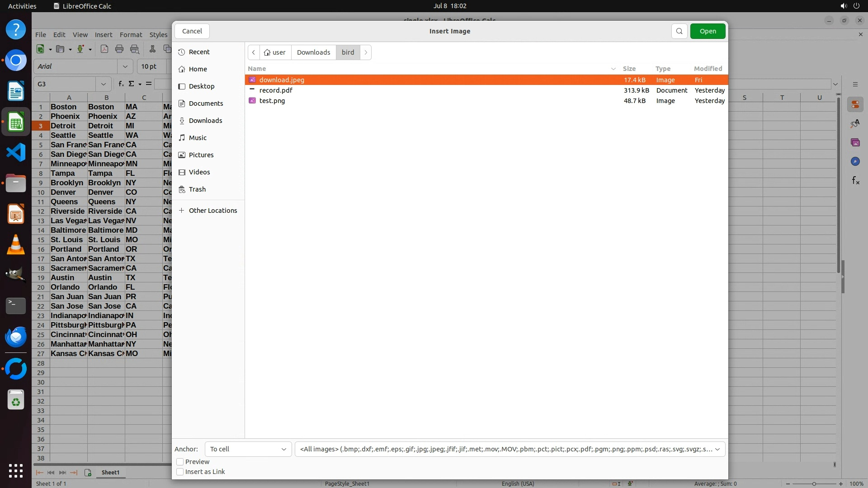This screenshot has height=488, width=868.
Task: Go to Pictures in the sidebar
Action: click(x=201, y=155)
